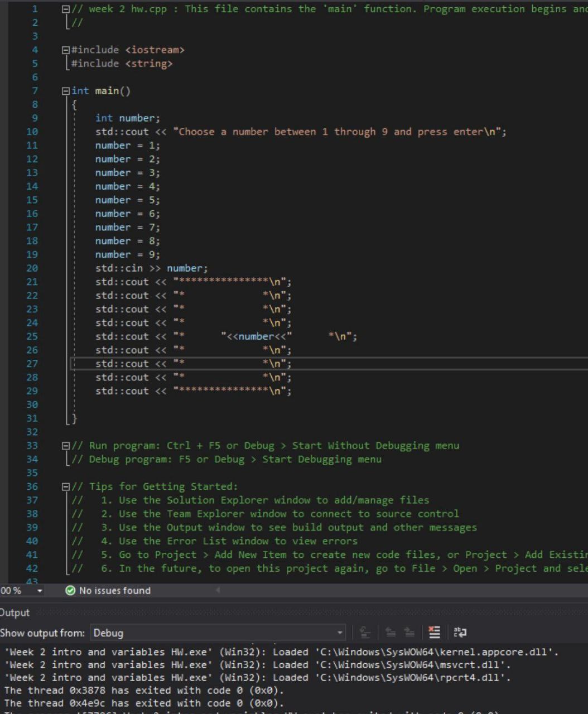Collapse the Tips for Getting Started comment
588x714 pixels.
[x=66, y=486]
